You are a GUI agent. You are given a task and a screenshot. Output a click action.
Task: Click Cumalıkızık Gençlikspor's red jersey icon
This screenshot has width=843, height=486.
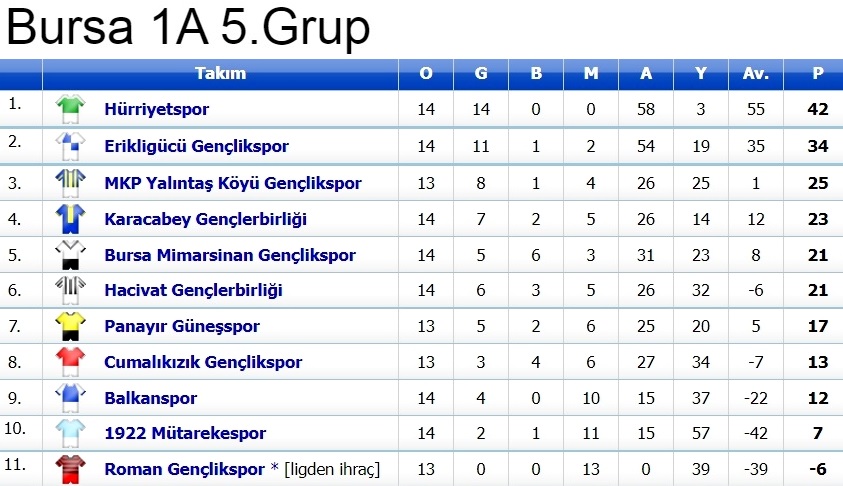pyautogui.click(x=70, y=362)
